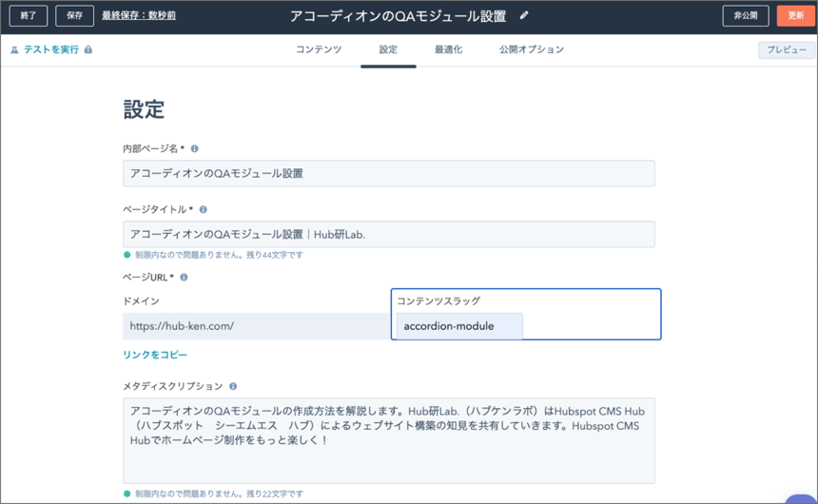Switch to the コンテンツ tab
This screenshot has width=818, height=504.
click(x=319, y=49)
